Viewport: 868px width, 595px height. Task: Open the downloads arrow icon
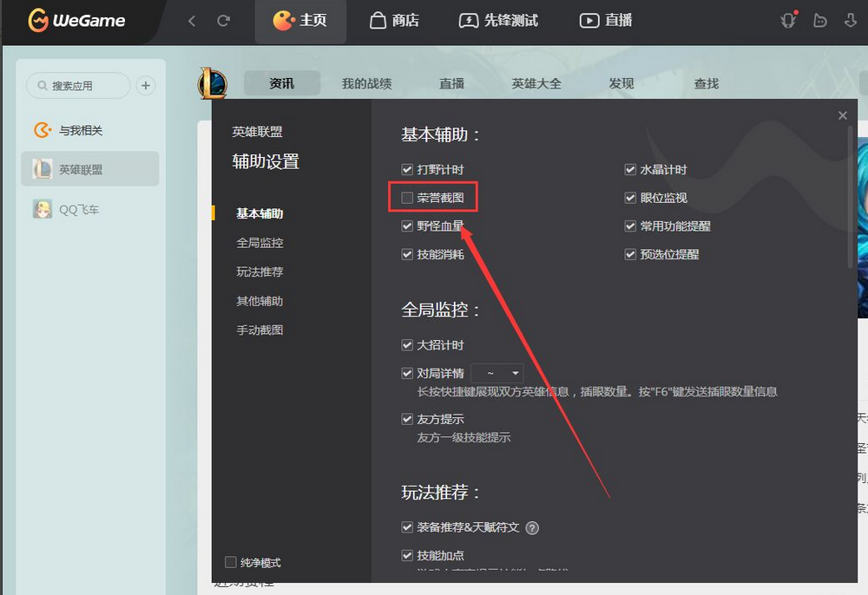point(851,21)
